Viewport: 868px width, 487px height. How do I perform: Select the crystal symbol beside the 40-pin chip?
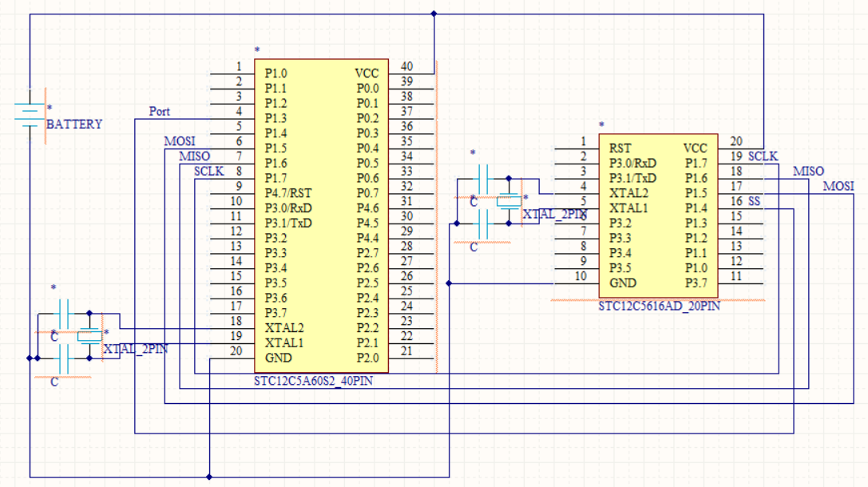tap(89, 335)
